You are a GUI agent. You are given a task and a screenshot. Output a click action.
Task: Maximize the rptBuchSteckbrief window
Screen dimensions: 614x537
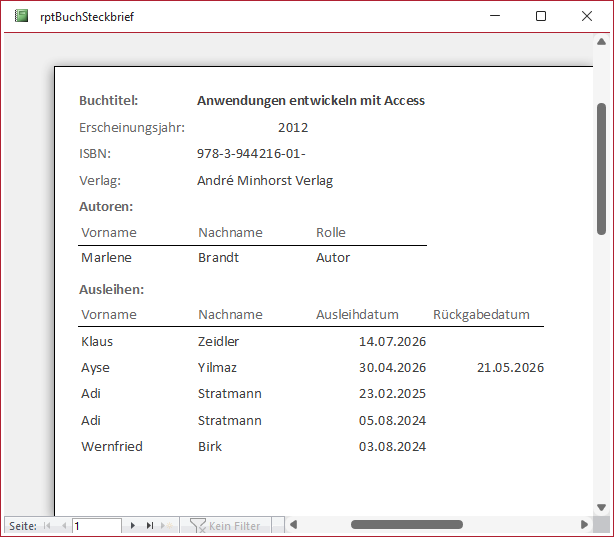click(541, 16)
